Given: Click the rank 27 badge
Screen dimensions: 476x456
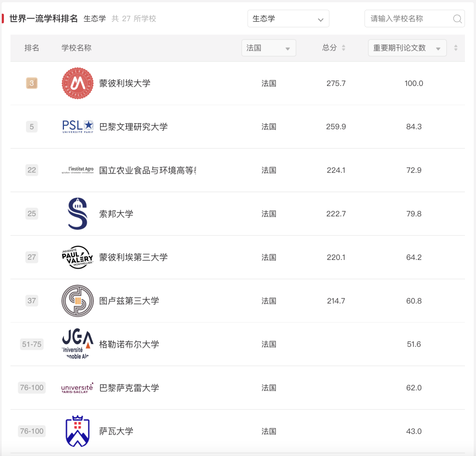Looking at the screenshot, I should coord(32,257).
